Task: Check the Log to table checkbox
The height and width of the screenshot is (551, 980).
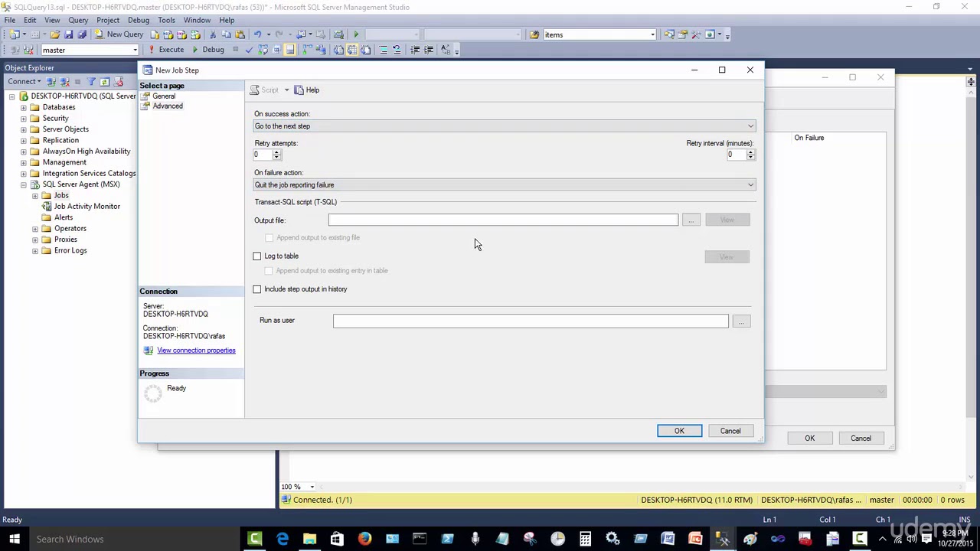Action: coord(257,256)
